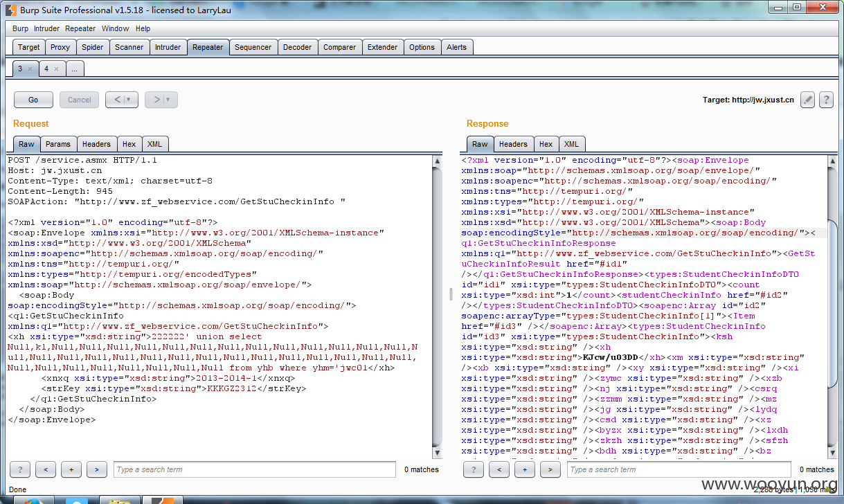Click 'Content-Length: 945' header line
Image resolution: width=844 pixels, height=504 pixels.
[x=60, y=191]
